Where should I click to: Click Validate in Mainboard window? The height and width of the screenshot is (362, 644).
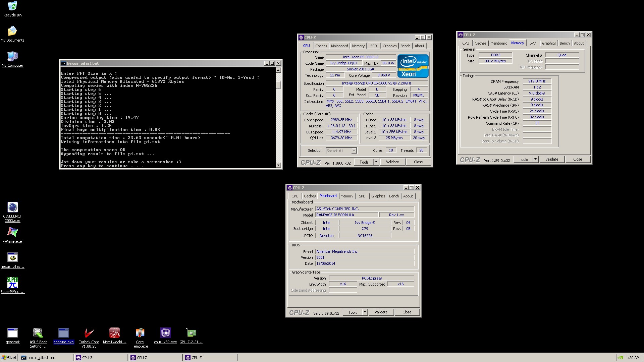[x=381, y=312]
